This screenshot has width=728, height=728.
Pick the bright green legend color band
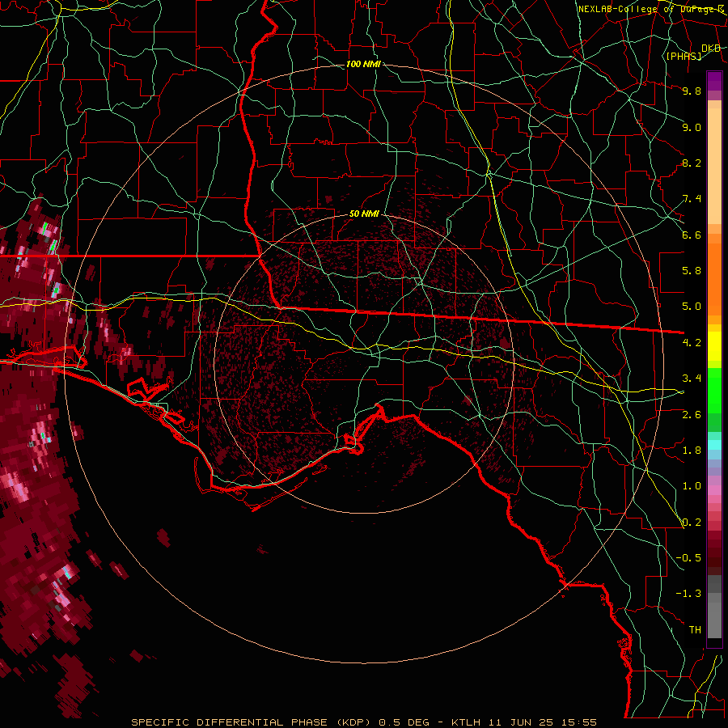click(x=714, y=391)
